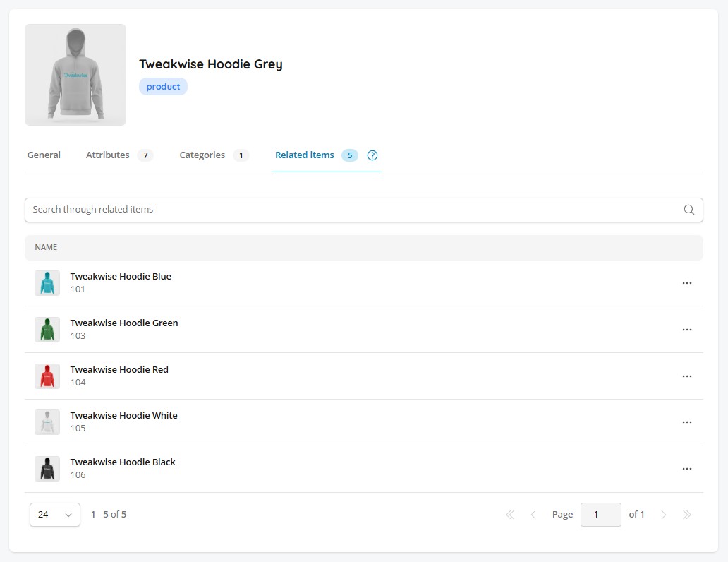The height and width of the screenshot is (562, 728).
Task: Click the '1 - 5 of 5' count text
Action: tap(109, 515)
